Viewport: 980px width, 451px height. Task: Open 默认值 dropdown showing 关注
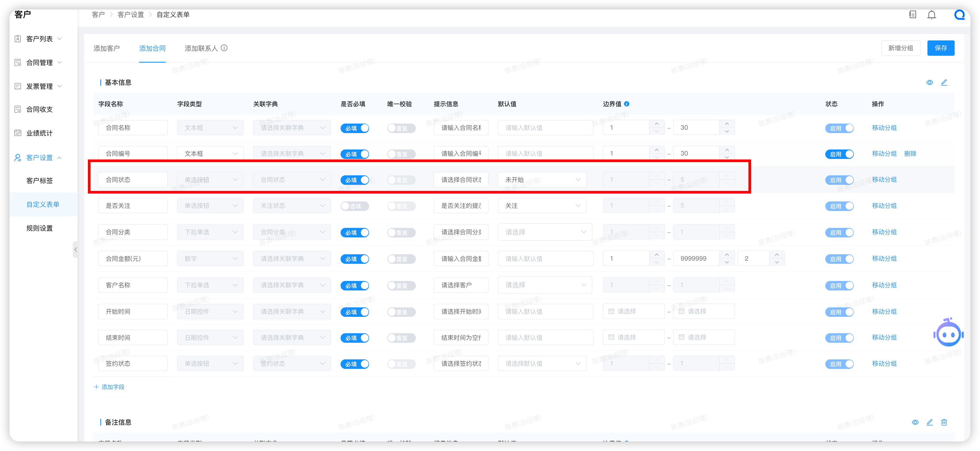tap(542, 205)
